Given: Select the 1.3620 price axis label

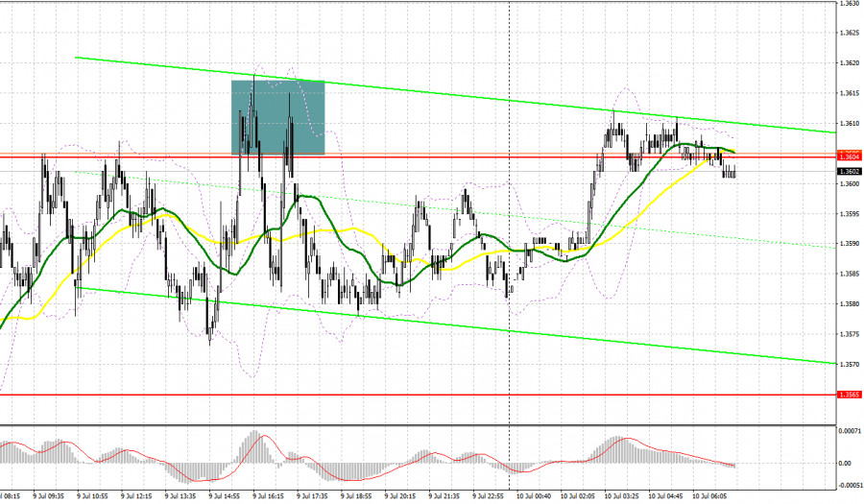Looking at the screenshot, I should point(850,62).
